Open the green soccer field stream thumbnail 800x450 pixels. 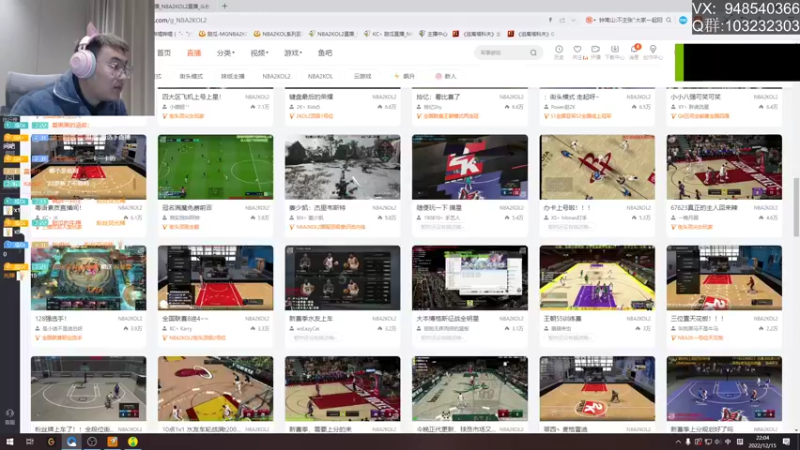[x=215, y=167]
